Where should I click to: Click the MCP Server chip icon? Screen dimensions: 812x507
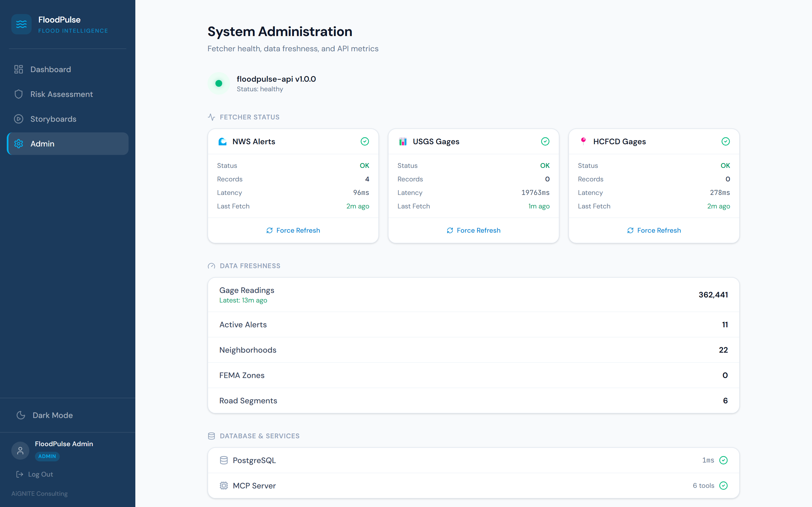click(x=224, y=485)
